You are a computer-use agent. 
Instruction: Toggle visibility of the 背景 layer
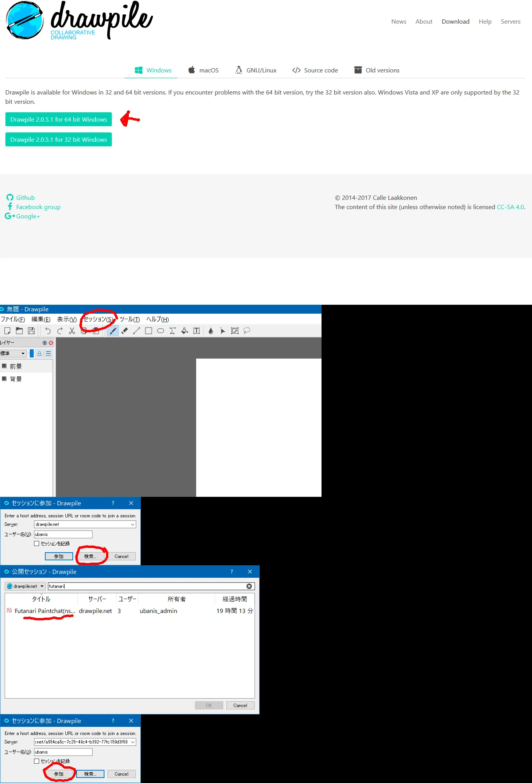[4, 379]
